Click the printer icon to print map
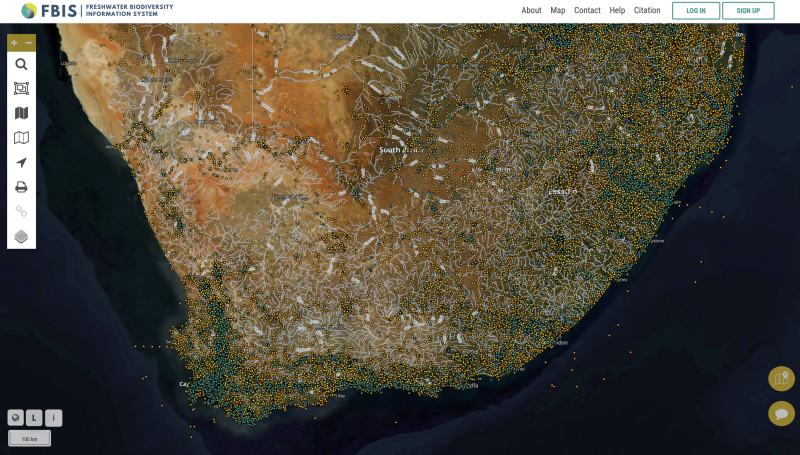Image resolution: width=800 pixels, height=455 pixels. [x=21, y=187]
